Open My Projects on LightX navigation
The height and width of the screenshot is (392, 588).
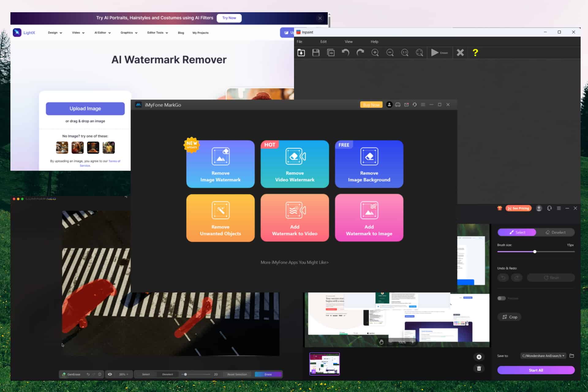pos(201,33)
